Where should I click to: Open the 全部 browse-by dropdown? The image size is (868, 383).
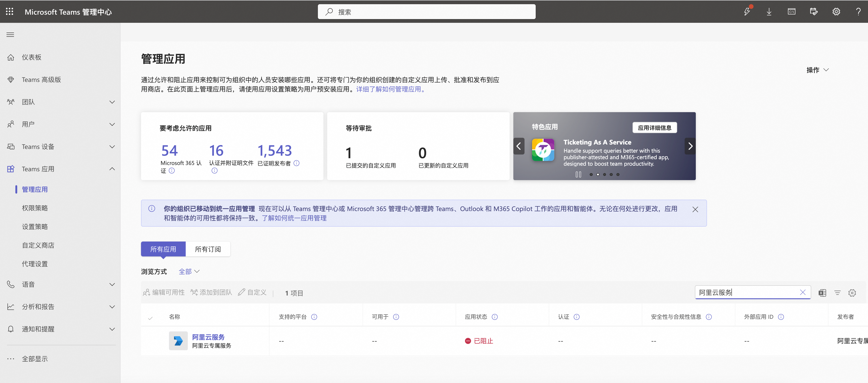(189, 272)
